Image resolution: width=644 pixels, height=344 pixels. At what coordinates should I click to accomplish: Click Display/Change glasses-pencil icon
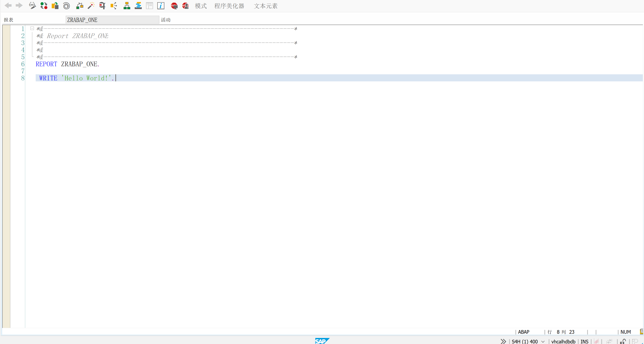pos(32,6)
